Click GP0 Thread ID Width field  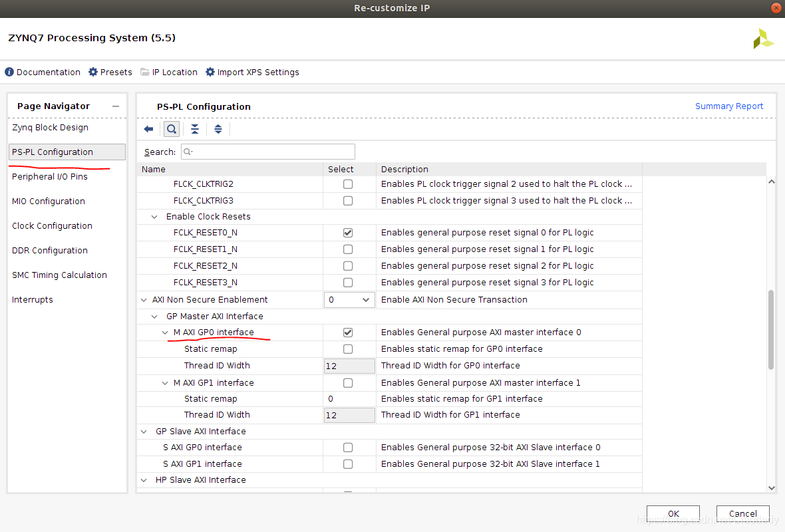pyautogui.click(x=349, y=366)
